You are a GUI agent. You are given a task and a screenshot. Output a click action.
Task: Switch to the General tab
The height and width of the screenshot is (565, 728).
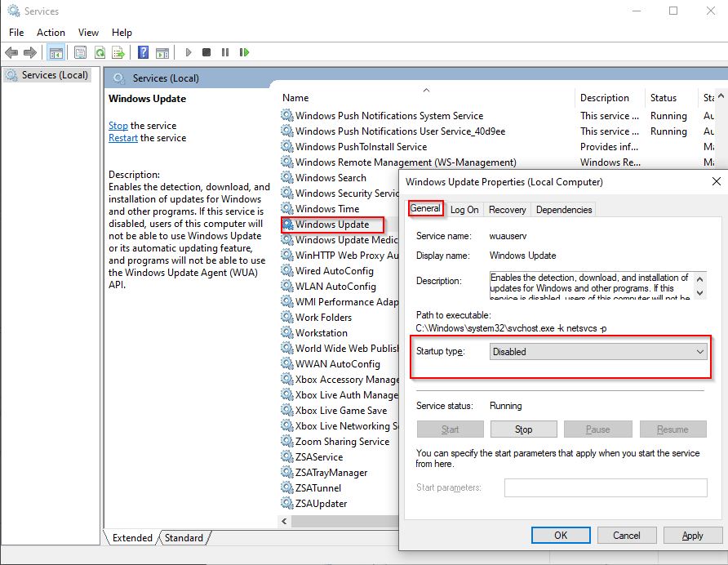[x=425, y=208]
